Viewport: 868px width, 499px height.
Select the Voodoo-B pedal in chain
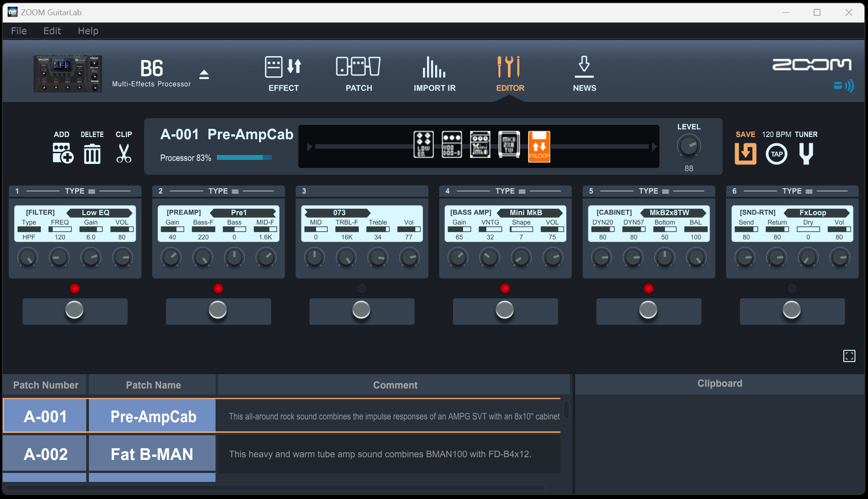coord(452,145)
